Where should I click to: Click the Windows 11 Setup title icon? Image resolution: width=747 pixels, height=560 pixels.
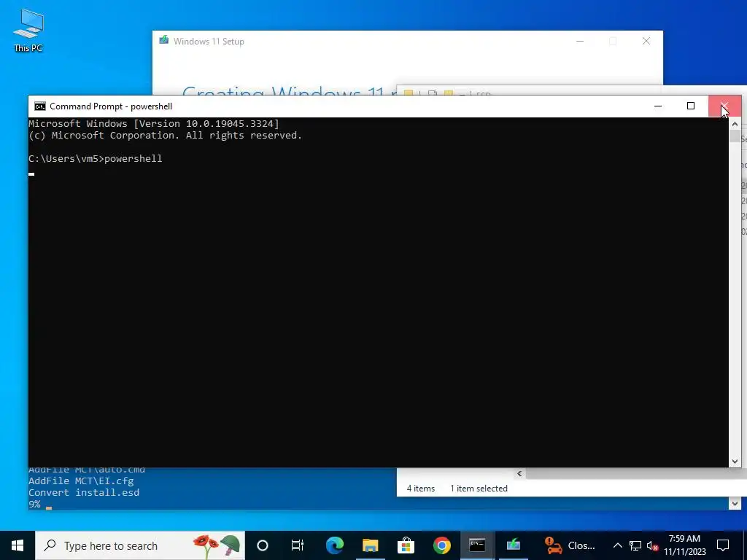coord(164,40)
